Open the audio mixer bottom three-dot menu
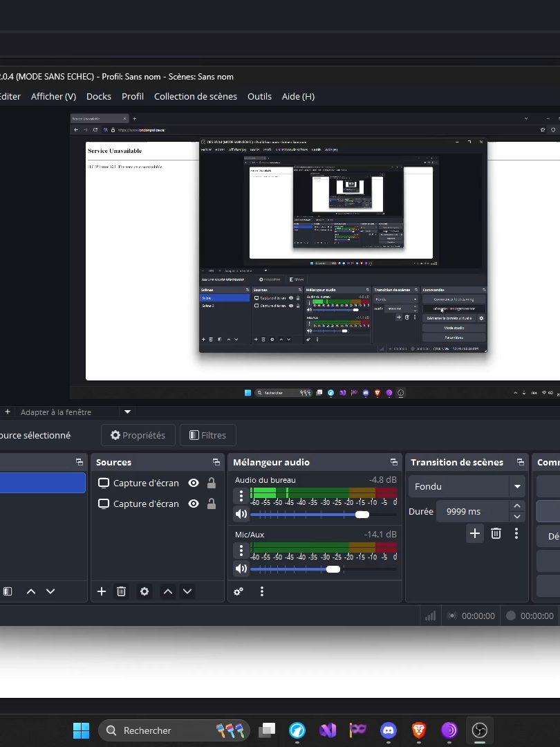The height and width of the screenshot is (747, 560). [x=262, y=591]
